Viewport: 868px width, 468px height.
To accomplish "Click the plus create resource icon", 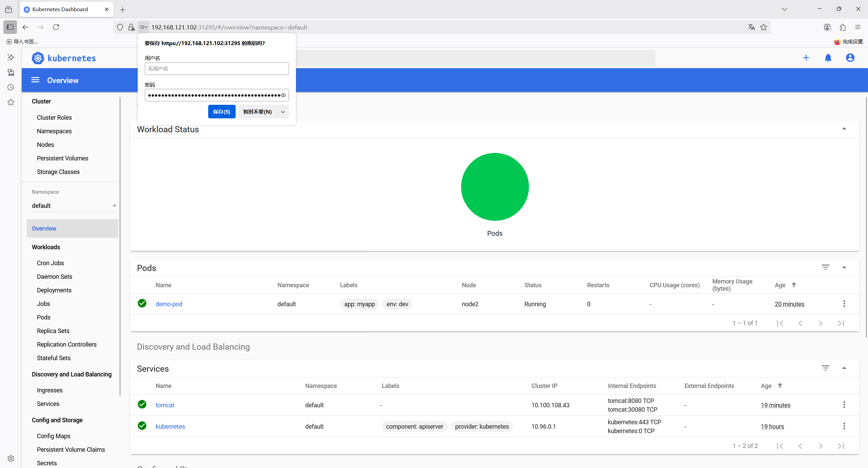I will pyautogui.click(x=806, y=58).
